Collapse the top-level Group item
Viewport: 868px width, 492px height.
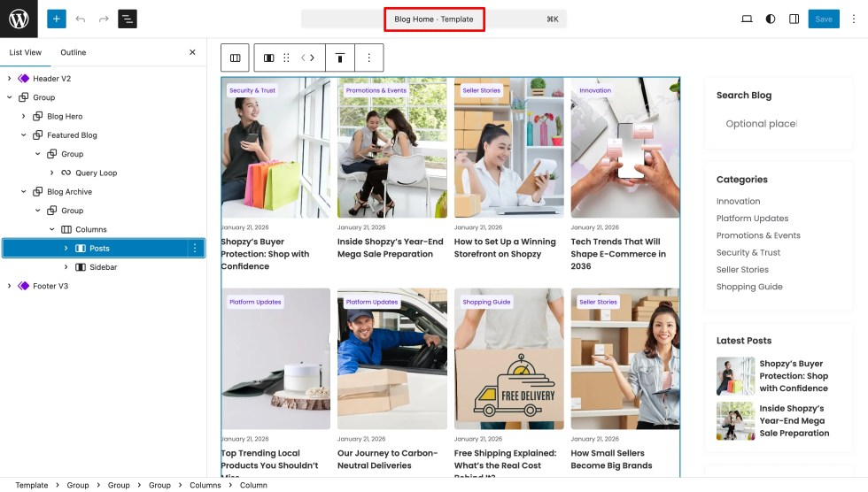tap(10, 97)
